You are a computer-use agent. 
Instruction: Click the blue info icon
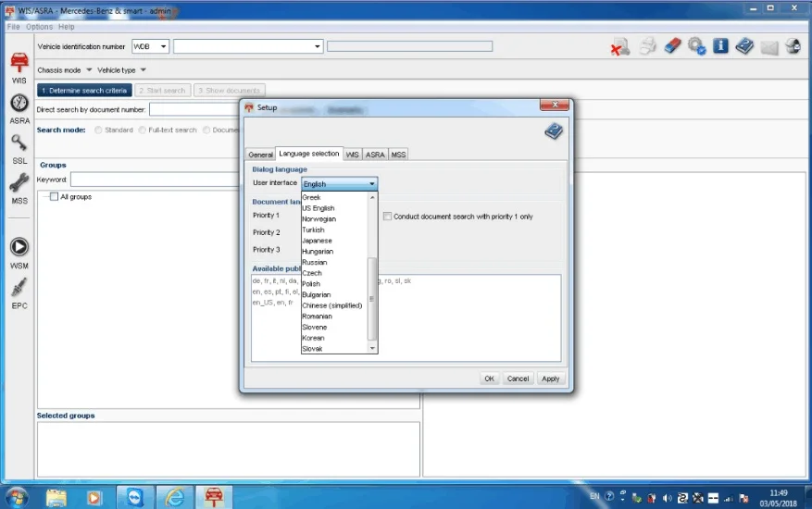pos(720,46)
